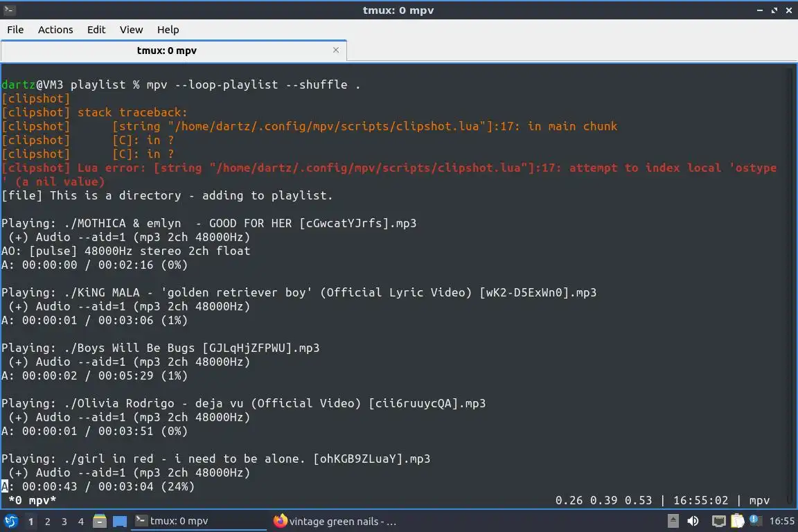
Task: Launch the file manager from the panel
Action: [x=100, y=522]
